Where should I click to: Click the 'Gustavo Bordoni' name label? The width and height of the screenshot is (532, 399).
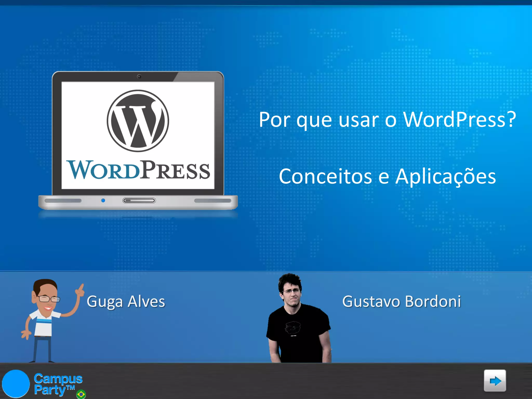pyautogui.click(x=402, y=302)
